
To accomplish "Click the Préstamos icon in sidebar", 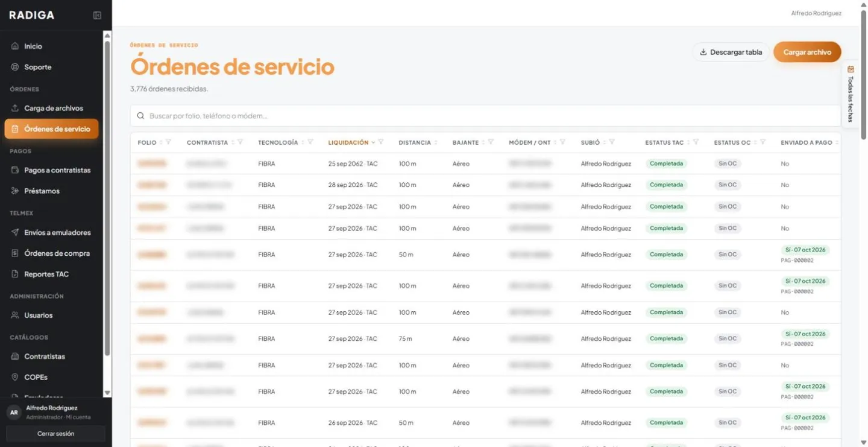I will [15, 191].
